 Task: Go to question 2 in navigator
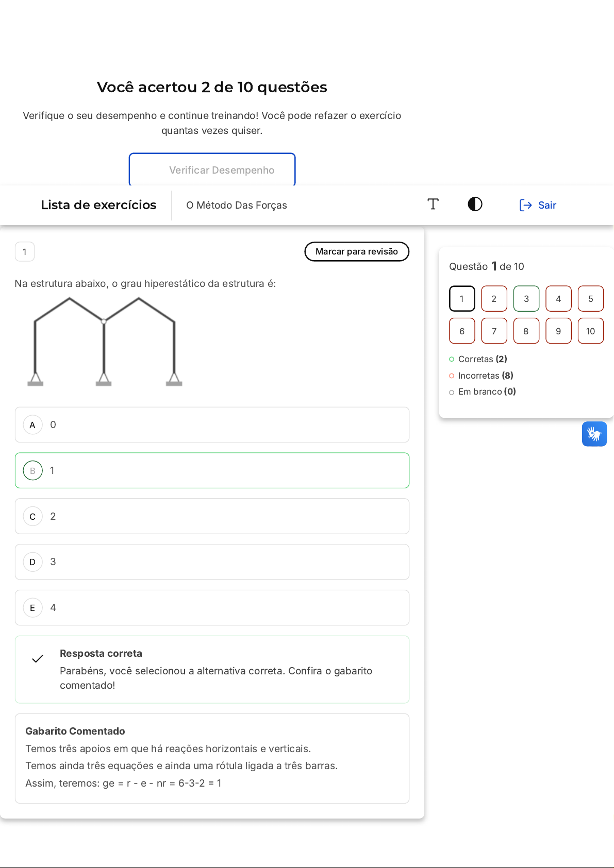point(494,299)
